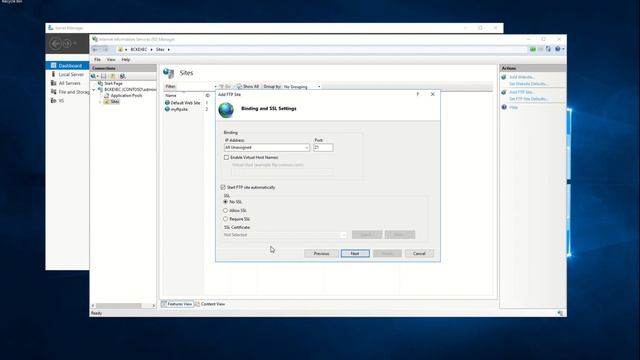Click the Help icon in Actions pane
The image size is (640, 360).
pyautogui.click(x=504, y=107)
